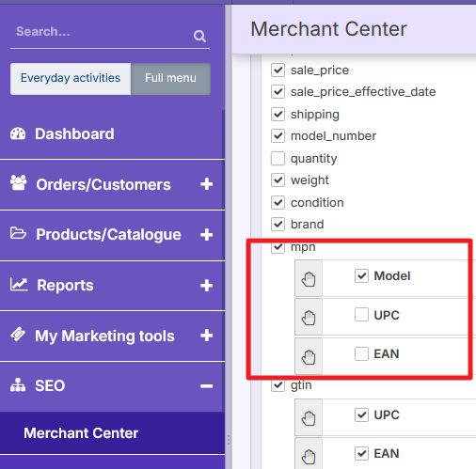
Task: Click the gtin label text
Action: point(301,385)
